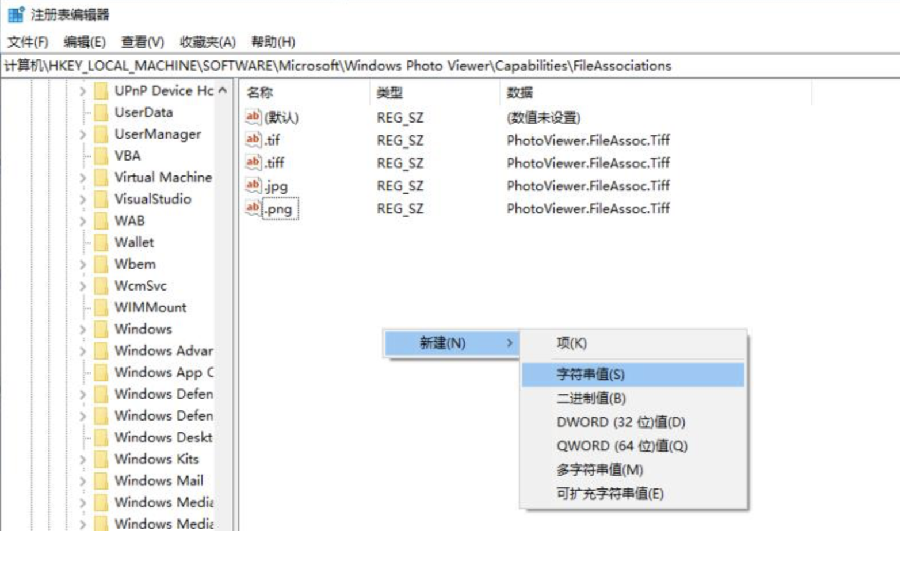Expand the UPnP Device Host tree node
This screenshot has width=909, height=588.
point(83,91)
